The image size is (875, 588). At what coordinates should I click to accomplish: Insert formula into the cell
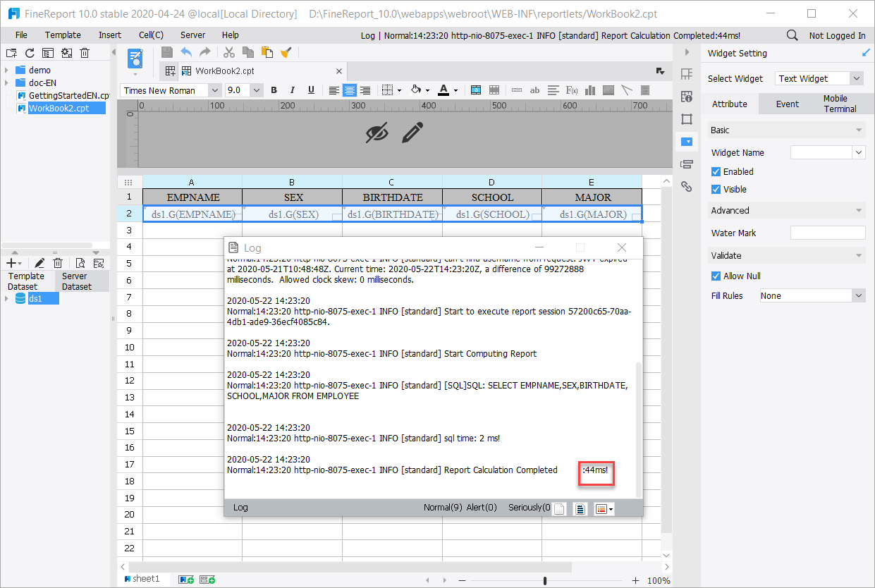tap(572, 90)
